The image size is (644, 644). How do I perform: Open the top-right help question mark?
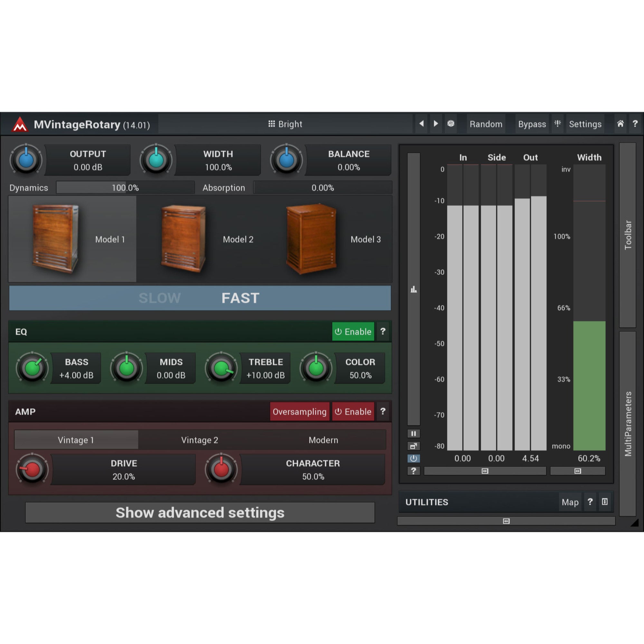[x=635, y=124]
